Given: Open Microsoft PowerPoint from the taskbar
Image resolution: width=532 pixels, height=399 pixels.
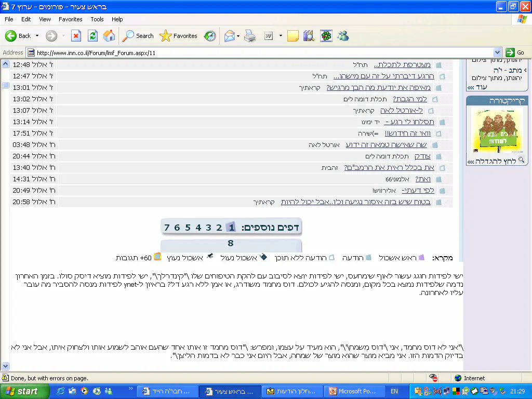Looking at the screenshot, I should pyautogui.click(x=352, y=392).
